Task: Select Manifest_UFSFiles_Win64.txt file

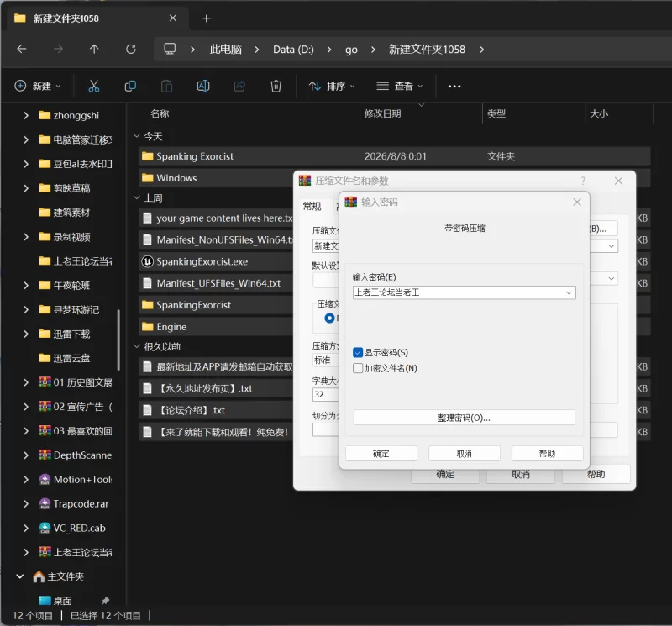Action: click(218, 283)
